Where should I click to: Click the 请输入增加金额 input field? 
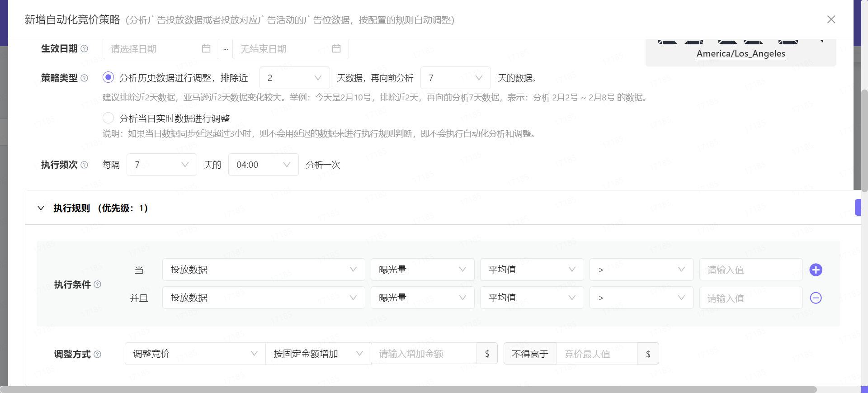point(423,354)
